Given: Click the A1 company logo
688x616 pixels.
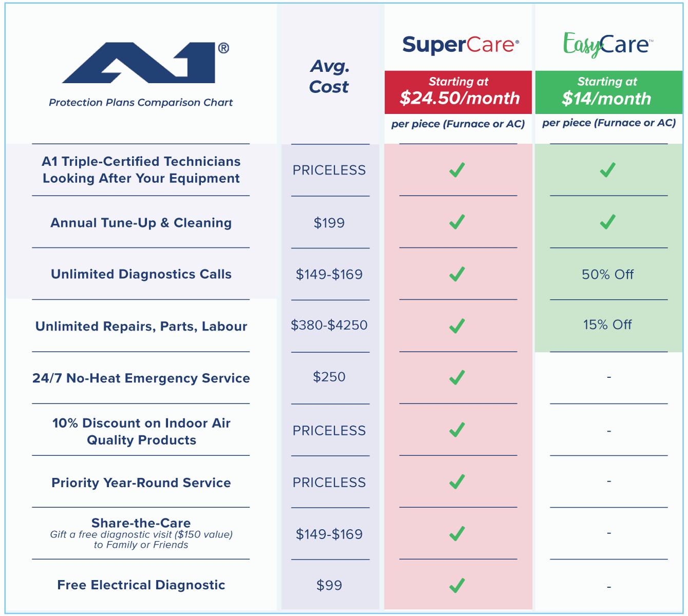Looking at the screenshot, I should [146, 63].
